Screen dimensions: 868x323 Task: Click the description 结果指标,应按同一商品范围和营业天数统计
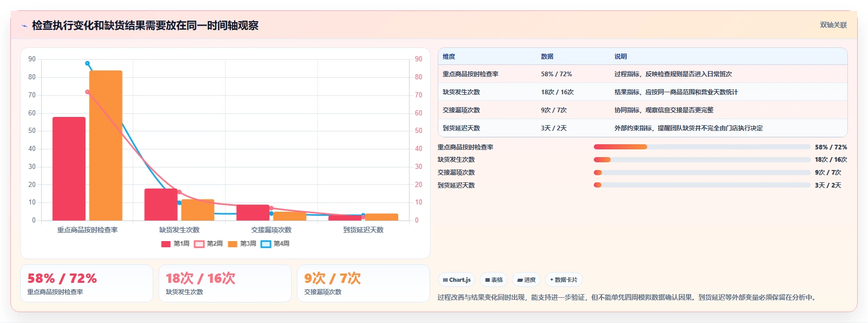click(676, 92)
